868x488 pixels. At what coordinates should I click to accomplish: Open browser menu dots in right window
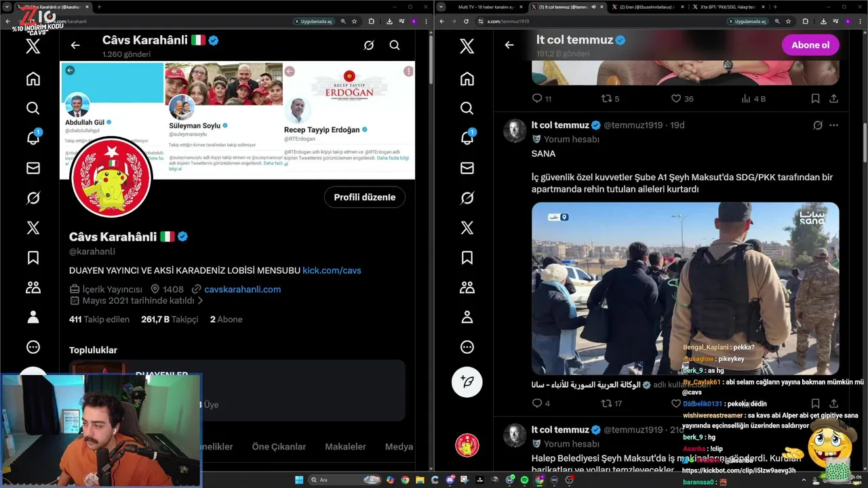860,21
